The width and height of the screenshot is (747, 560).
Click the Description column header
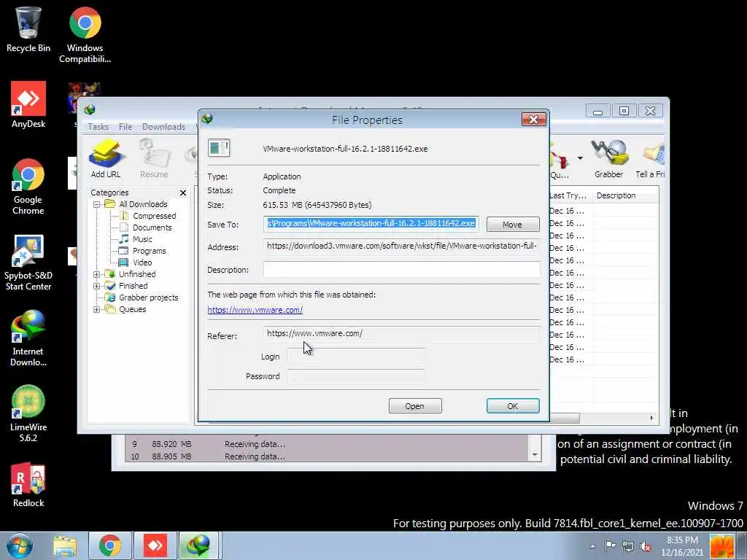(625, 195)
